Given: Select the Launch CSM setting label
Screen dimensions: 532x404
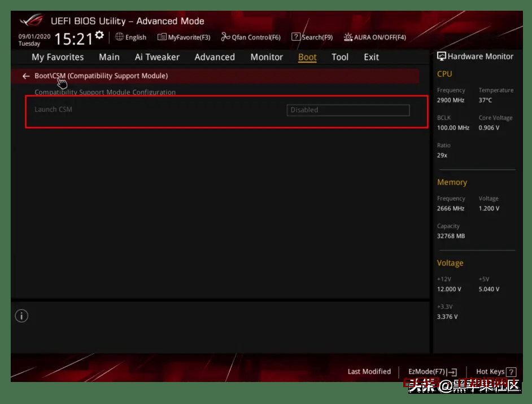Looking at the screenshot, I should click(x=54, y=109).
